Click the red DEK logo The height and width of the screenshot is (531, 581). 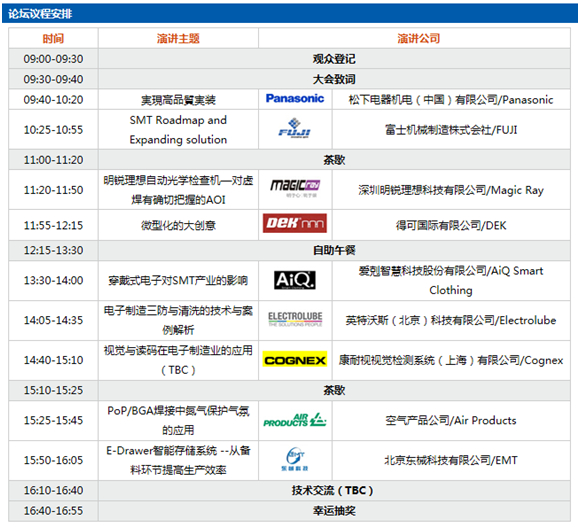point(295,223)
